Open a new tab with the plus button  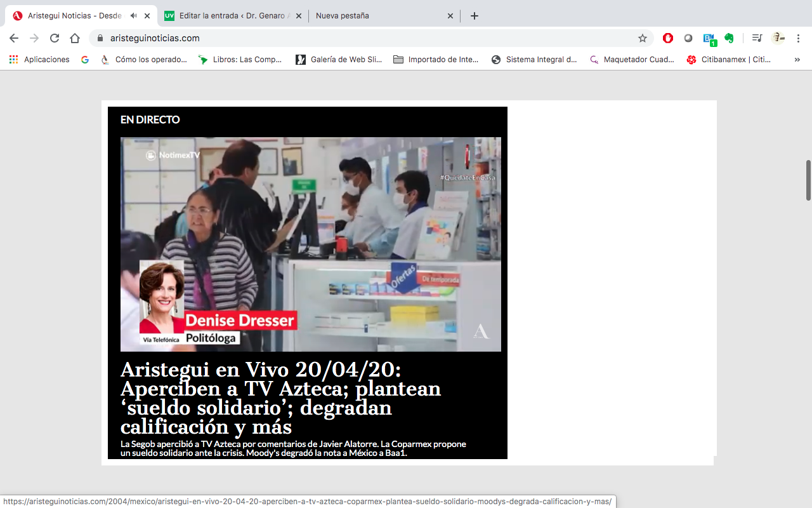click(x=475, y=16)
